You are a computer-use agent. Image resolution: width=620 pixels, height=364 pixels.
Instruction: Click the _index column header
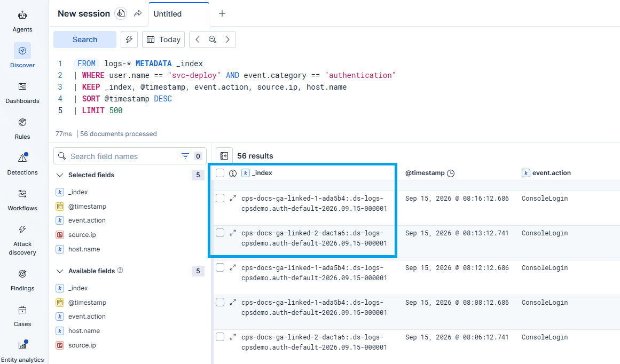pos(263,173)
